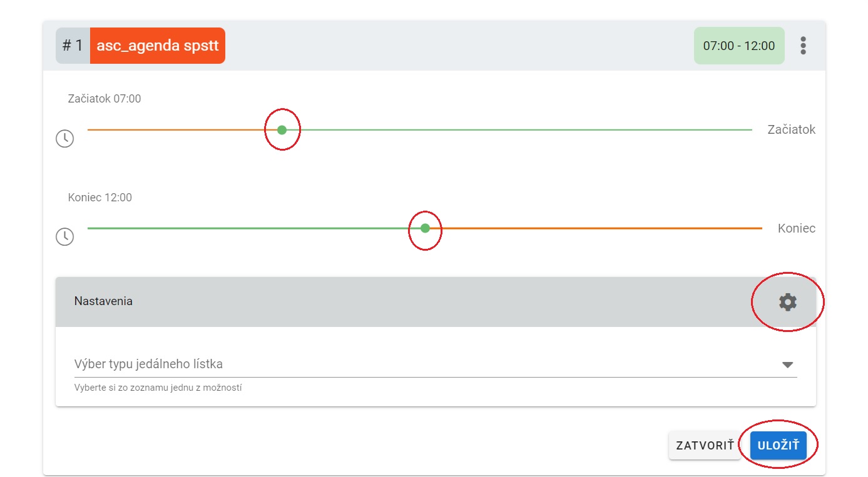Click the # 1 number badge
Viewport: 868px width, 477px height.
(73, 46)
